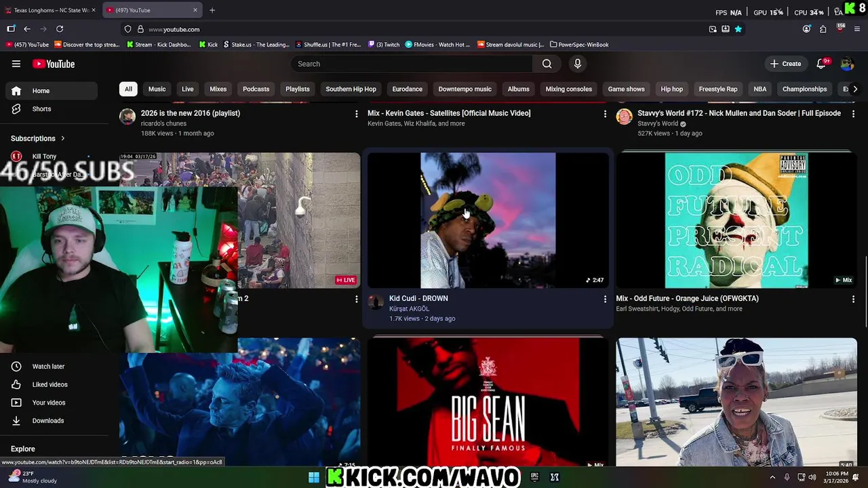
Task: Go to the YouTube logo home link
Action: 54,64
